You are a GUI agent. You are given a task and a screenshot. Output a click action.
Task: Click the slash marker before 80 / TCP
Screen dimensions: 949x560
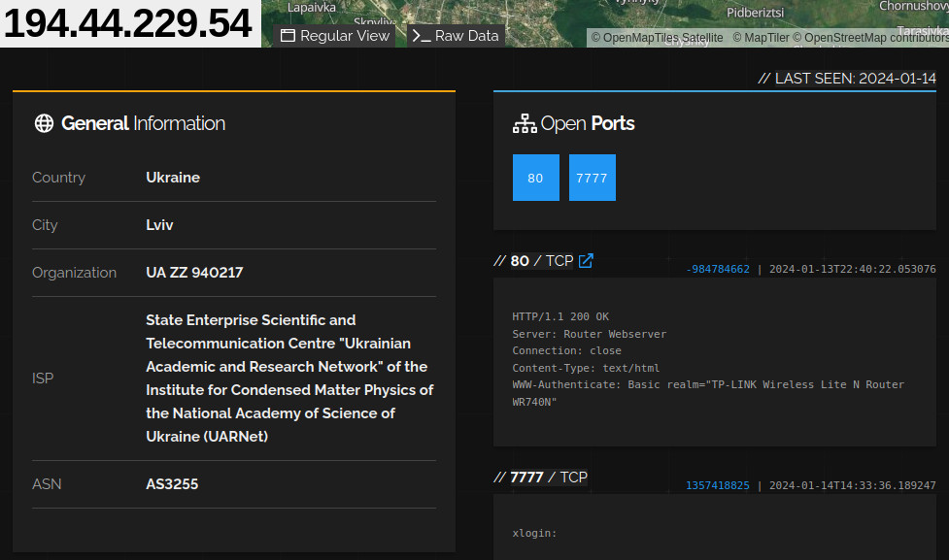(501, 260)
